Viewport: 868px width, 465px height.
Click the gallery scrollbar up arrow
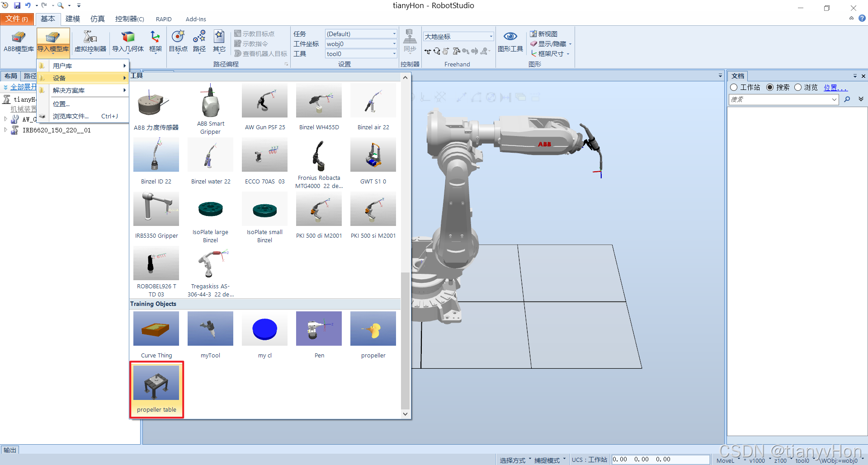tap(405, 78)
